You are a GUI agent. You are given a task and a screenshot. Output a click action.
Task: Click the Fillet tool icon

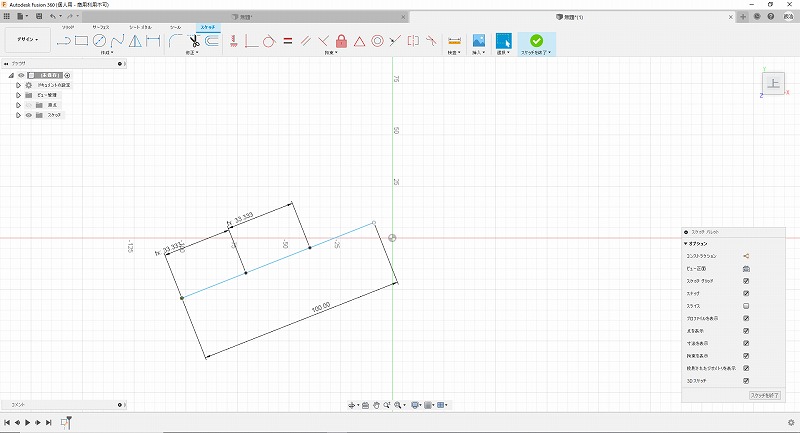pyautogui.click(x=175, y=41)
